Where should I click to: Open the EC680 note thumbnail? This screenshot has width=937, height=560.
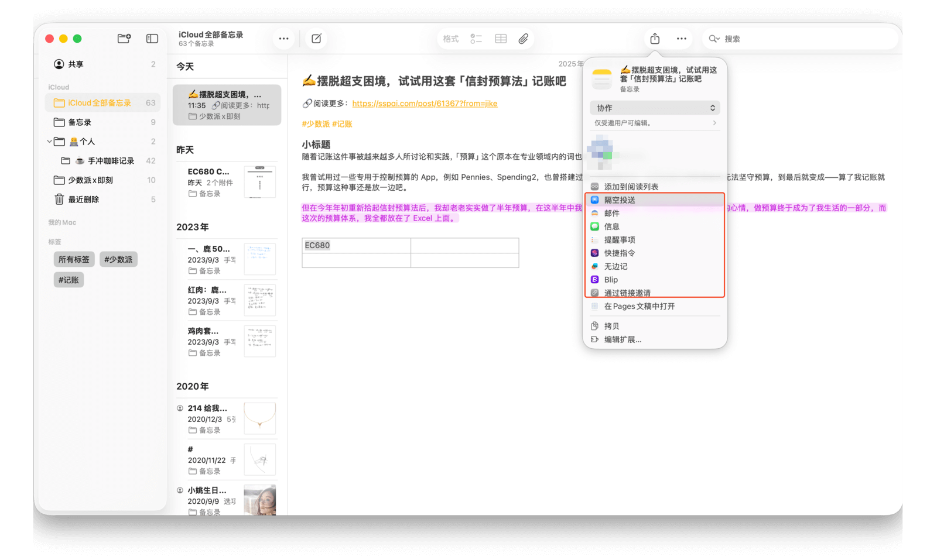(259, 182)
